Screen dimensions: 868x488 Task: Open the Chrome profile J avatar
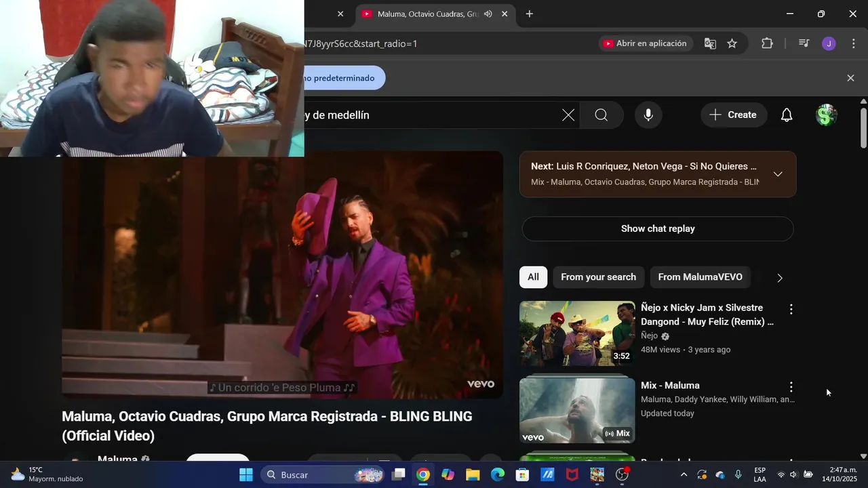tap(829, 43)
